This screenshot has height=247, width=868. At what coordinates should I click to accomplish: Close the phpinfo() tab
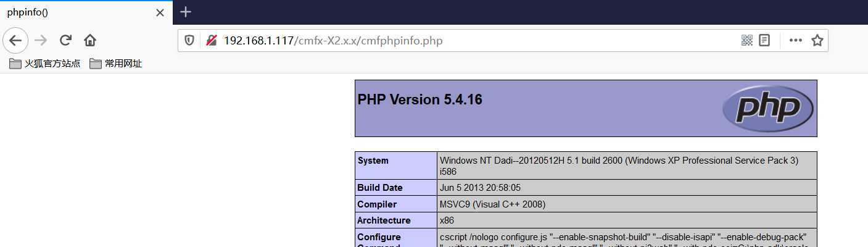tap(160, 12)
